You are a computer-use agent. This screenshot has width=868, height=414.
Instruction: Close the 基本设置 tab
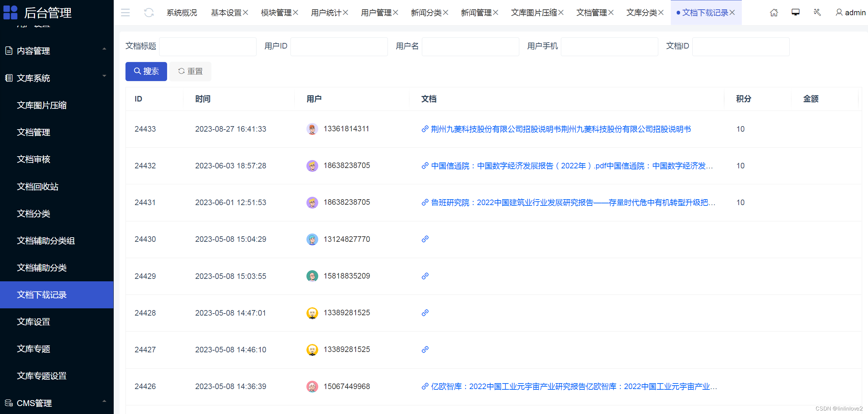pos(245,12)
